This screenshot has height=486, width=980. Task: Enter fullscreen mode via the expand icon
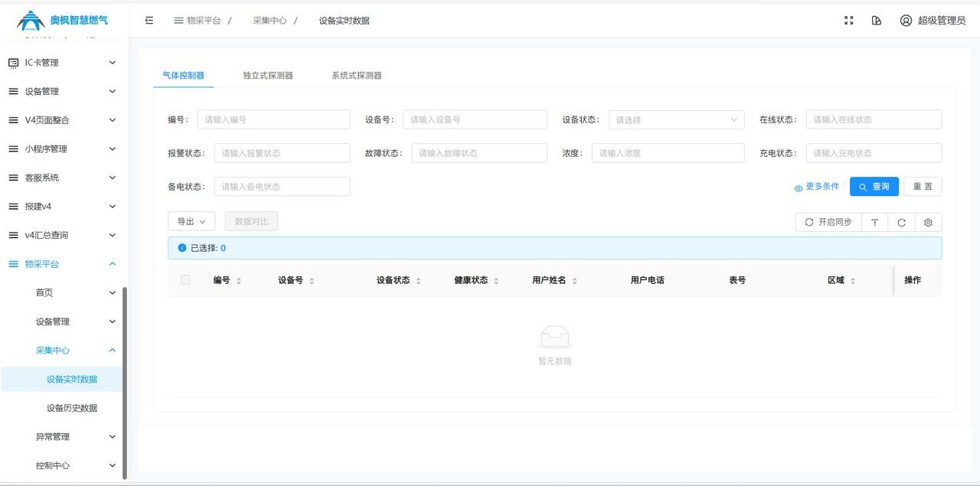click(848, 21)
